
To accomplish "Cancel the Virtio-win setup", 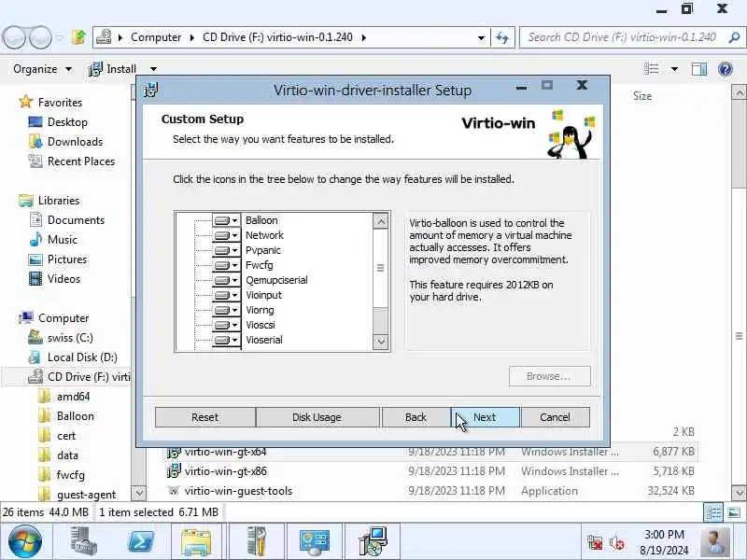I will tap(555, 417).
